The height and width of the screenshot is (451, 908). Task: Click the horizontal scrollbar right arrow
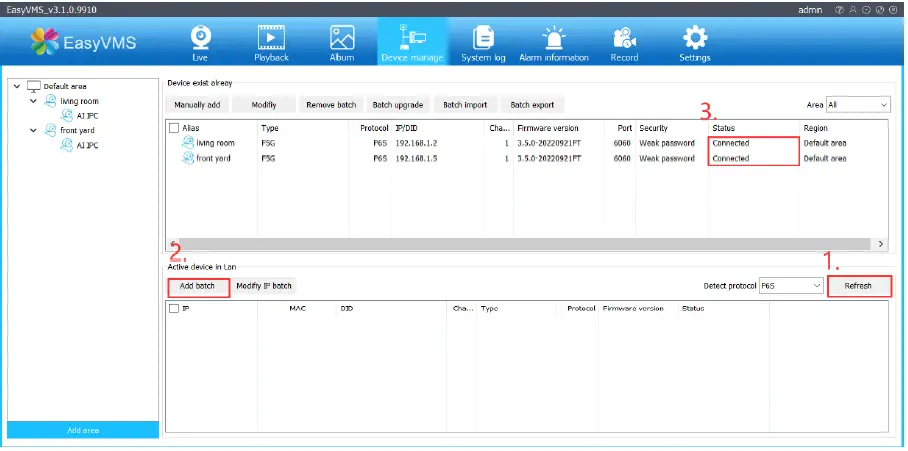coord(881,244)
